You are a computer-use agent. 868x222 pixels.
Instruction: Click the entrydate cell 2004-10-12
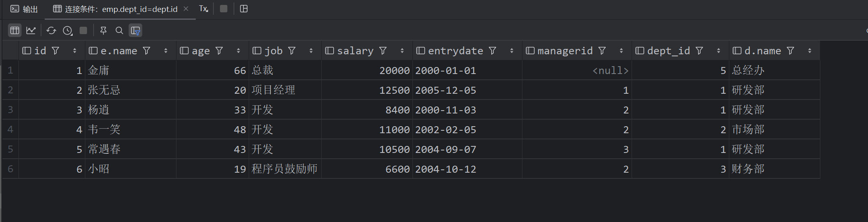467,169
